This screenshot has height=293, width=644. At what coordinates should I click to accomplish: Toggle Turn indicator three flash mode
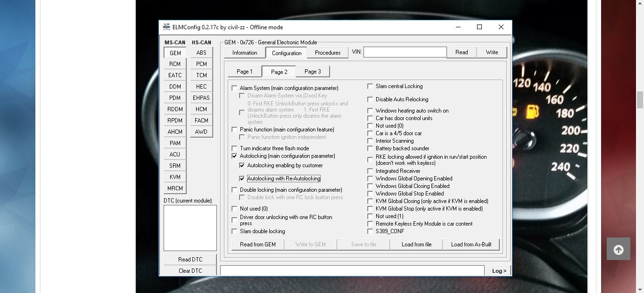[235, 148]
